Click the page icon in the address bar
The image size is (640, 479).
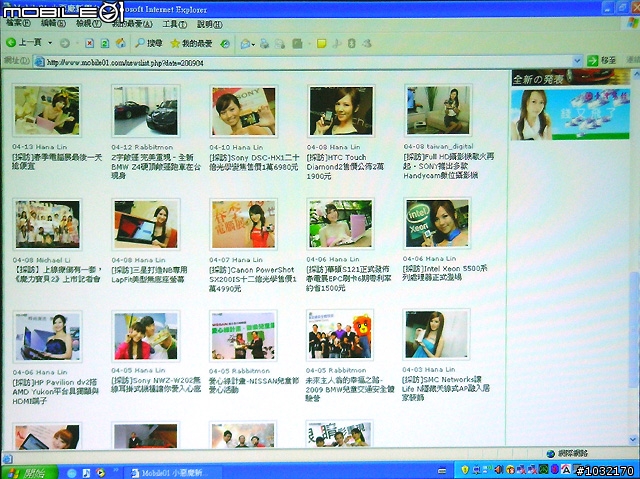click(39, 62)
